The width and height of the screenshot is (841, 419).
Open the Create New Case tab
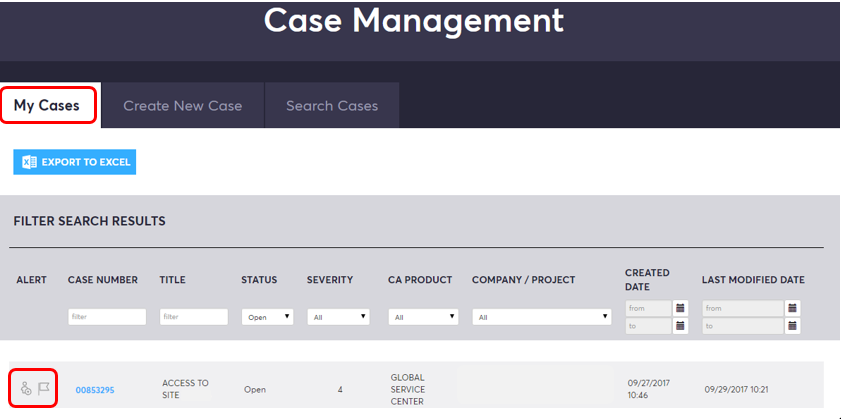tap(182, 106)
